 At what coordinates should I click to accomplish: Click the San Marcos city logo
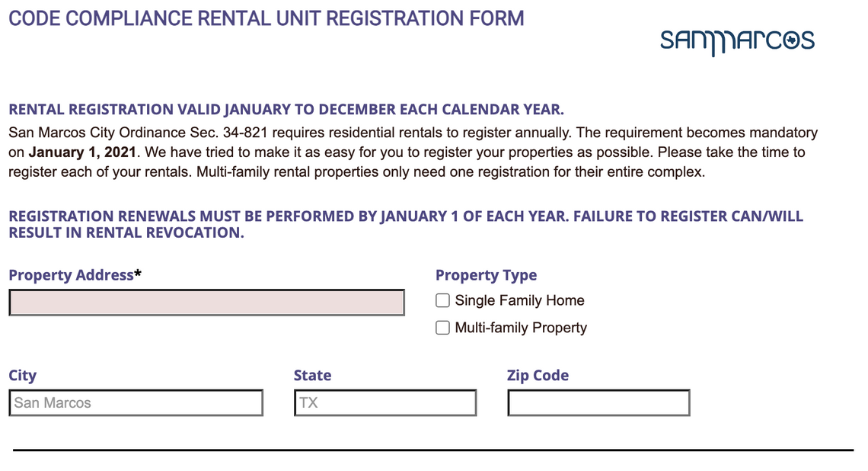click(x=736, y=40)
